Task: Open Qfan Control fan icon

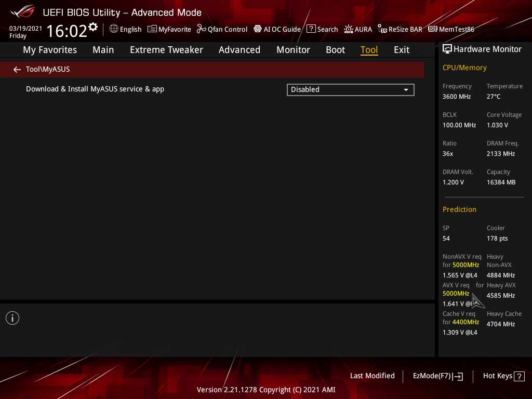Action: (201, 29)
